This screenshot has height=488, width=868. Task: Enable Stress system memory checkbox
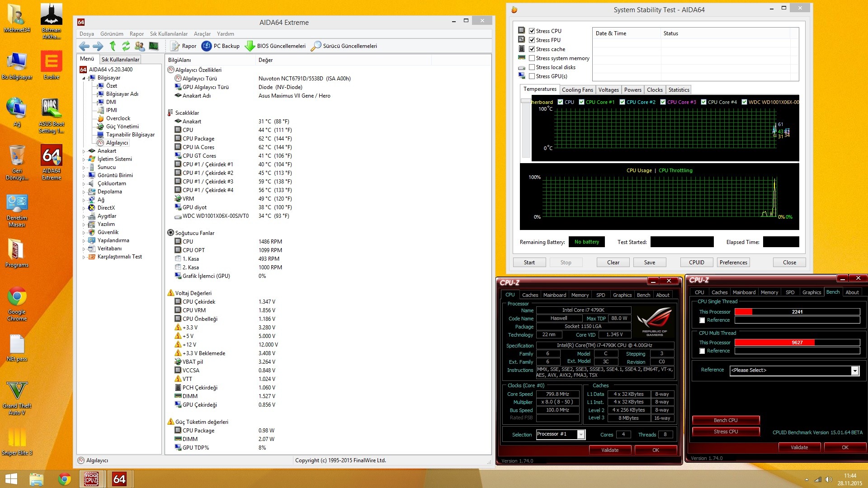532,58
